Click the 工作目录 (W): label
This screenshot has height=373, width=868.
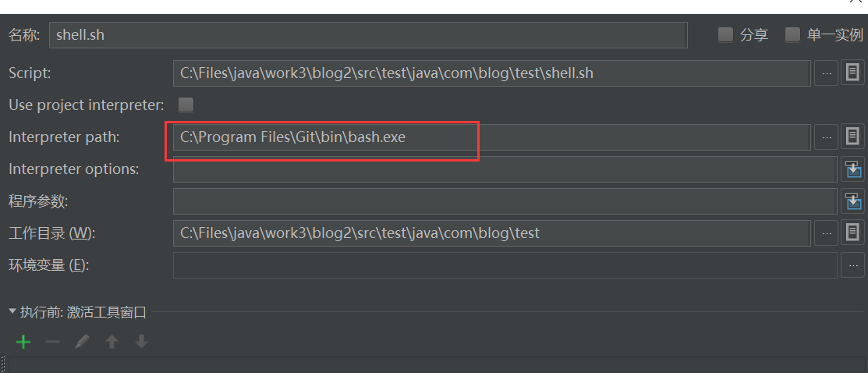(x=52, y=233)
